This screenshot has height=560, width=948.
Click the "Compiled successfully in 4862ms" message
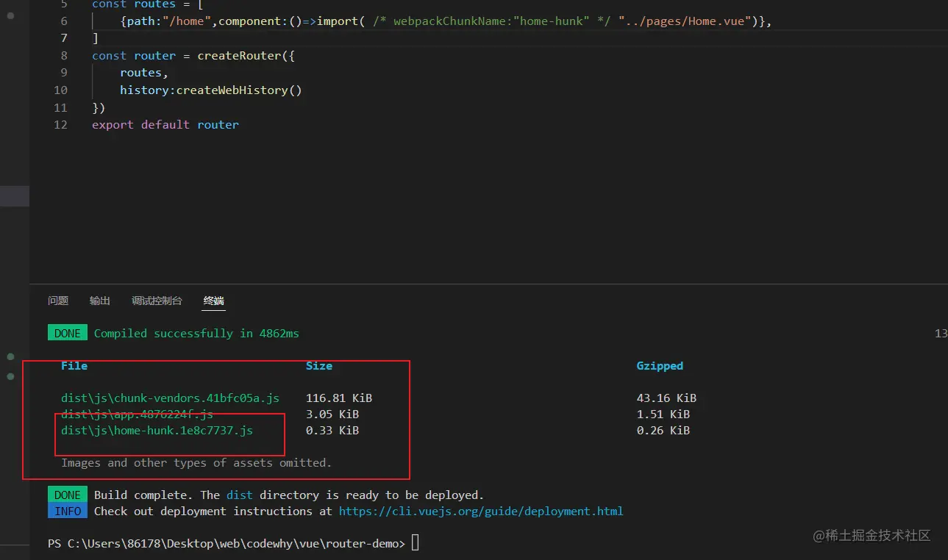[x=196, y=333]
